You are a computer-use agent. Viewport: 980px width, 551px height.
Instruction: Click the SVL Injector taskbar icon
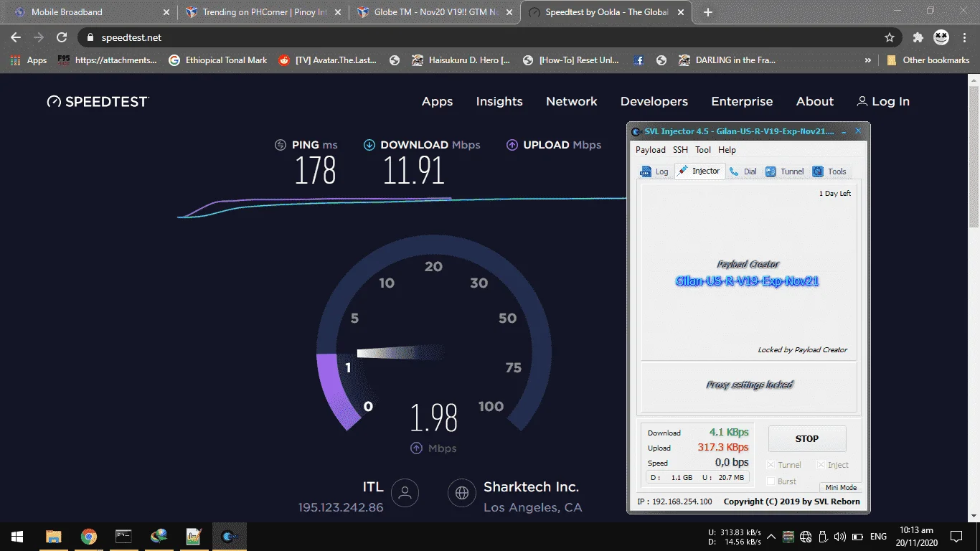pos(230,537)
